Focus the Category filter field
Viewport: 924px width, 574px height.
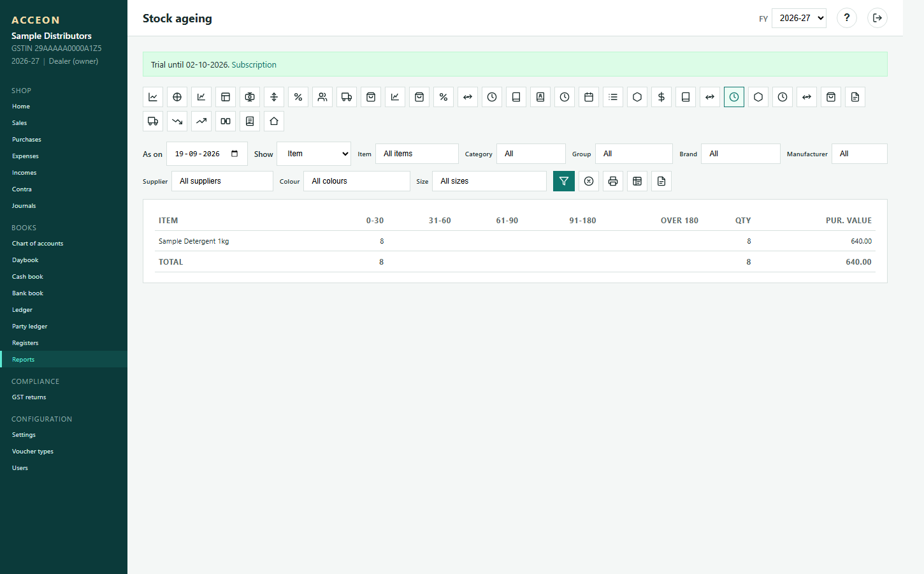pos(531,154)
